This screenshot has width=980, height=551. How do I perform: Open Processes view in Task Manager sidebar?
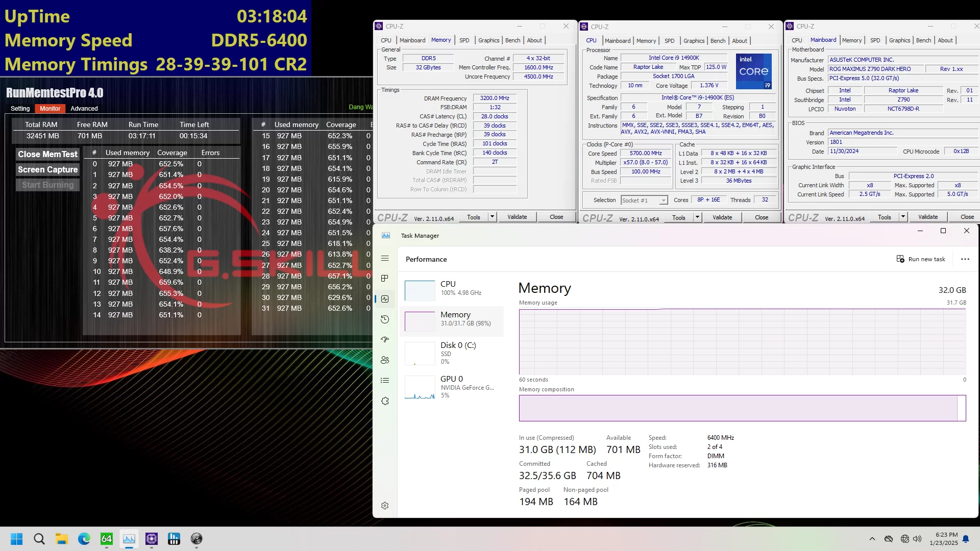[385, 279]
